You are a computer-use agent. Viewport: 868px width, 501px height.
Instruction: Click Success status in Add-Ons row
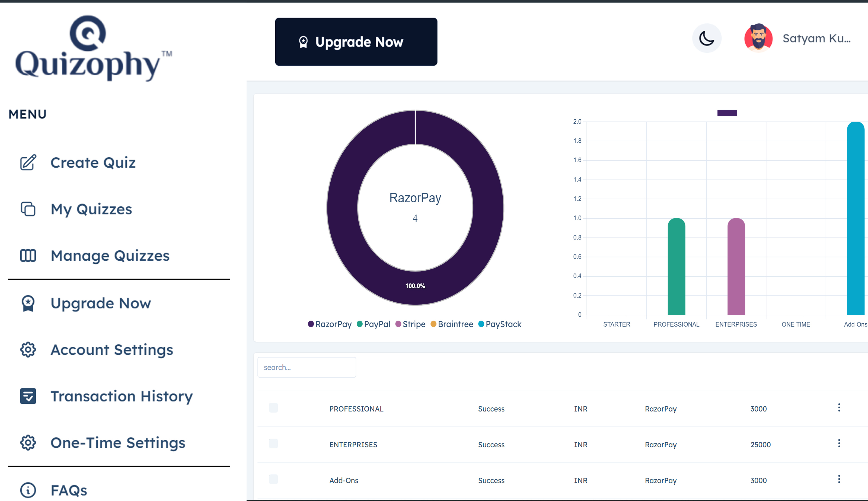point(491,480)
